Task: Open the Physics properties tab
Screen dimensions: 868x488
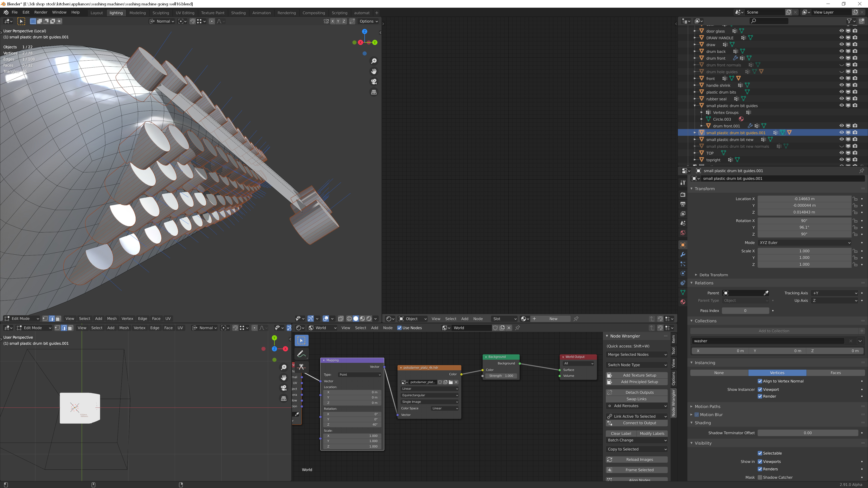Action: point(683,273)
